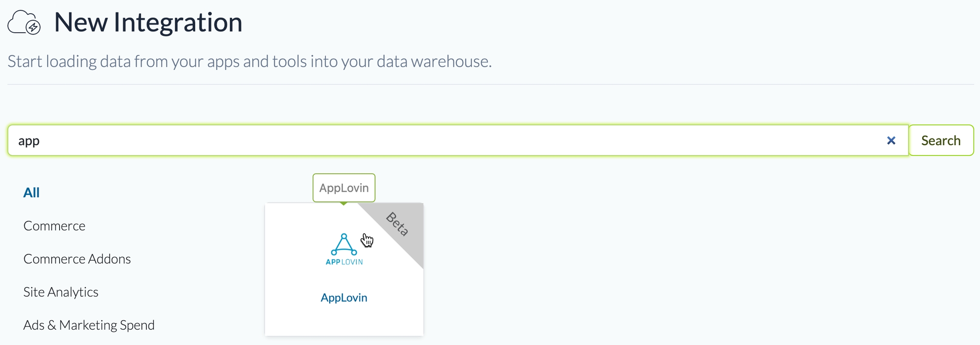Select Ads & Marketing Spend category
This screenshot has height=345, width=980.
click(89, 325)
